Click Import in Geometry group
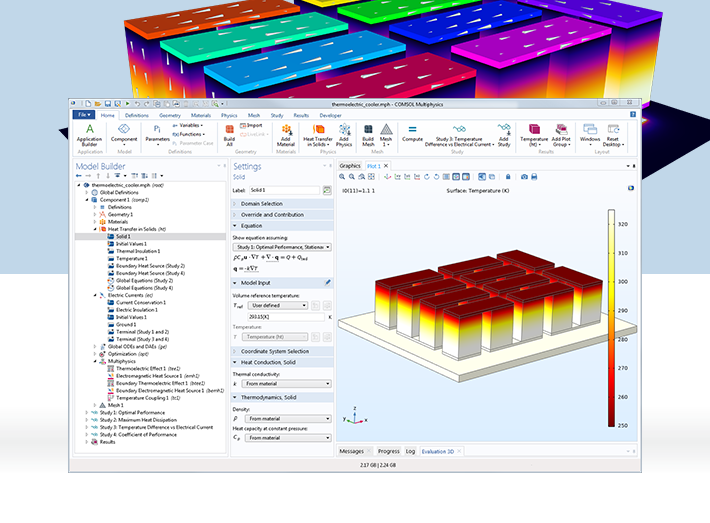710x523 pixels. click(x=251, y=125)
